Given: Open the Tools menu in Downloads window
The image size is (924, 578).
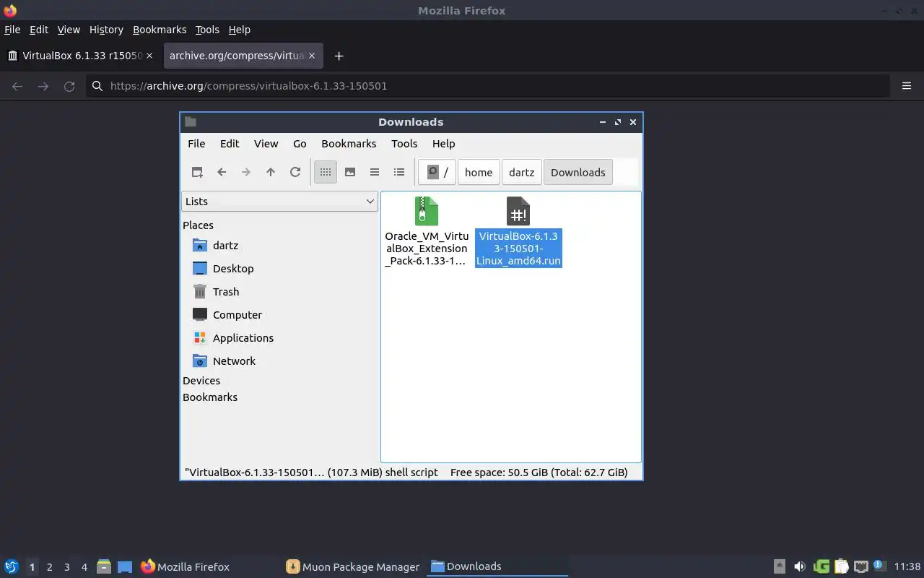Looking at the screenshot, I should (404, 144).
